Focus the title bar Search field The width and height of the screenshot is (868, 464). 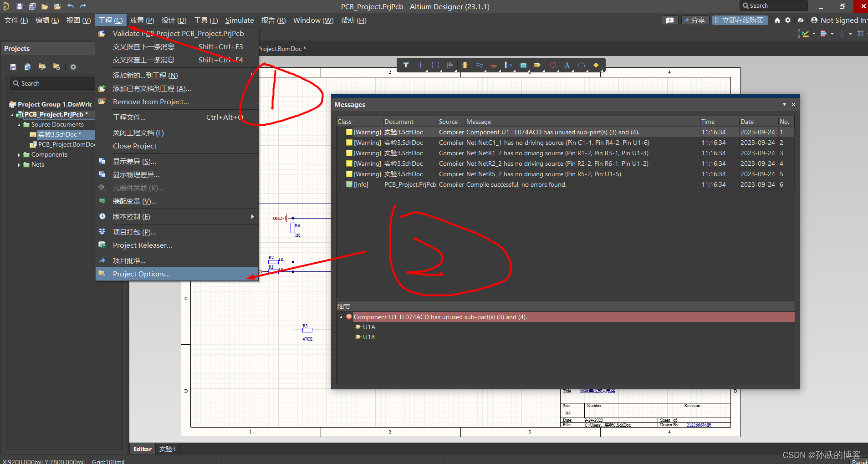point(773,6)
